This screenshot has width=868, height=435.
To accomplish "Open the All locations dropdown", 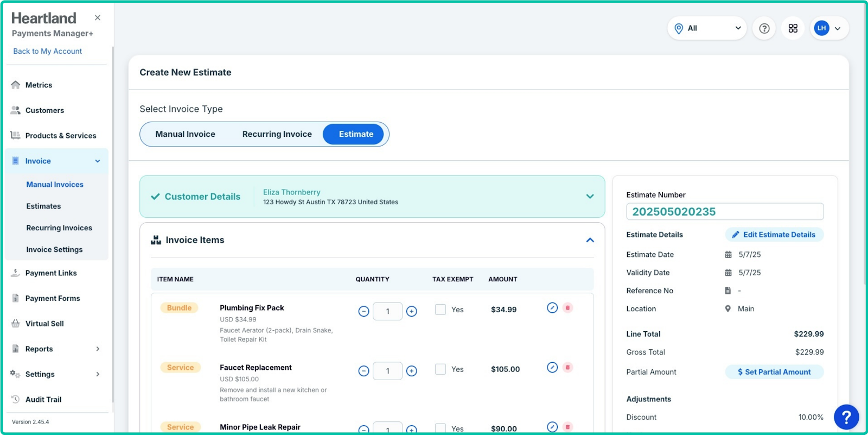I will pyautogui.click(x=707, y=28).
